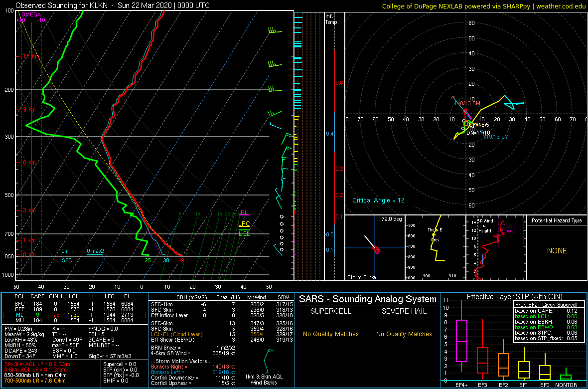The width and height of the screenshot is (588, 389).
Task: Select the Effective Layer STP chart title
Action: (514, 297)
